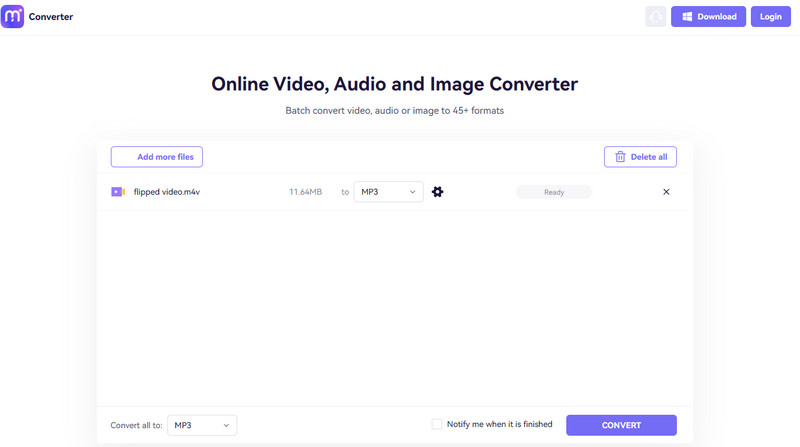Remove flipped video.m4v with X icon
Viewport: 800px width, 447px height.
(x=666, y=192)
